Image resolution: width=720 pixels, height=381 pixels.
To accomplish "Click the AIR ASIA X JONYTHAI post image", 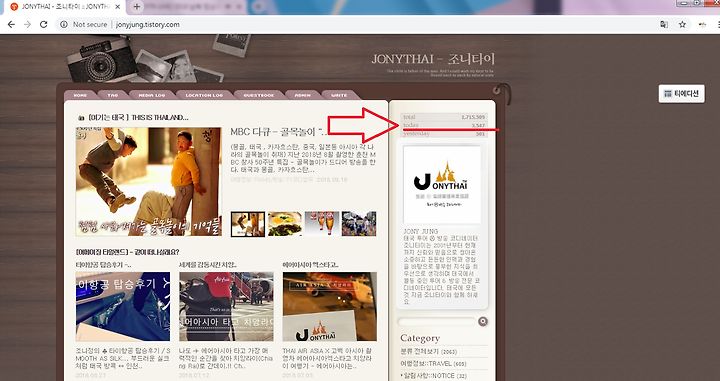I will [330, 307].
